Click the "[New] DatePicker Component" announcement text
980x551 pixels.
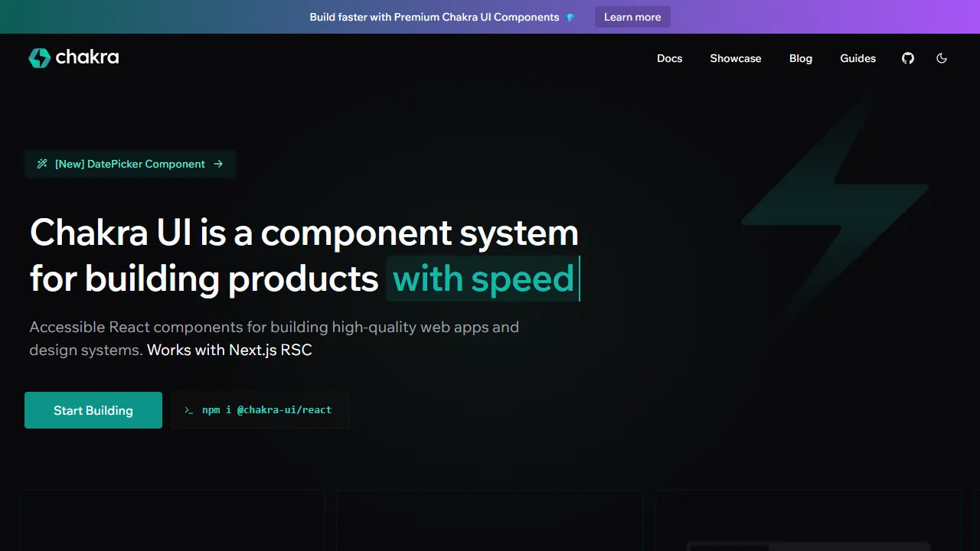(x=130, y=164)
